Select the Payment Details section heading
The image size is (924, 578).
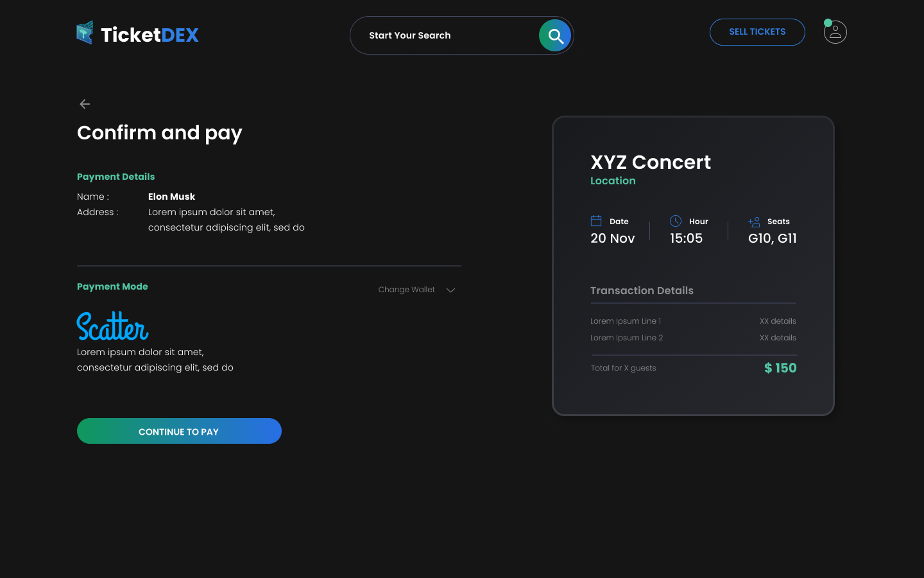click(116, 177)
